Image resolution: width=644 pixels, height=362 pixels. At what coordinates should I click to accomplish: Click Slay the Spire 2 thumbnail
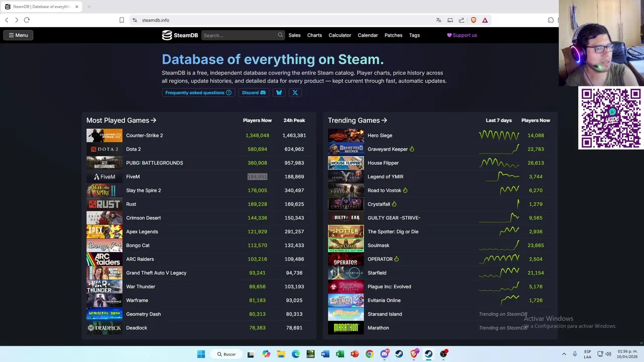104,191
